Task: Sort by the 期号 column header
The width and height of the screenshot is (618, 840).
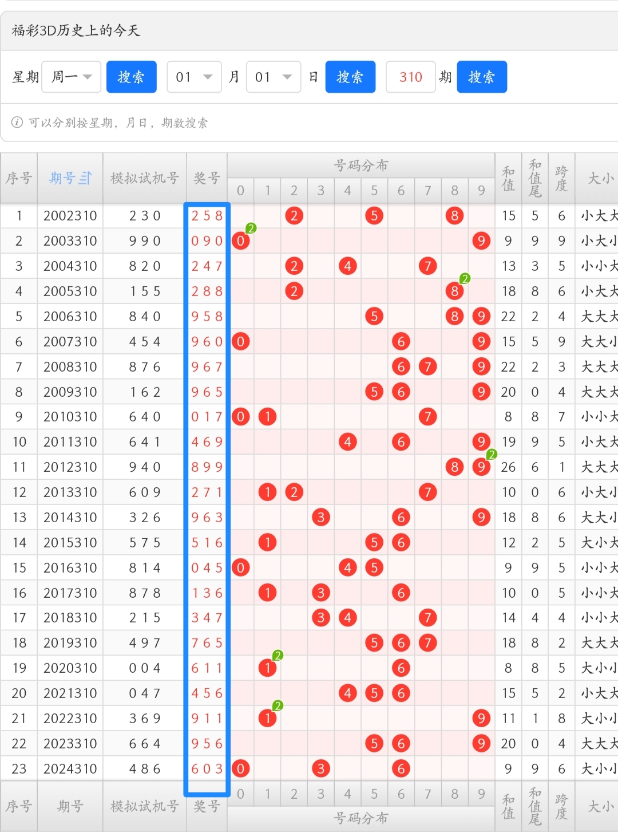Action: 70,178
